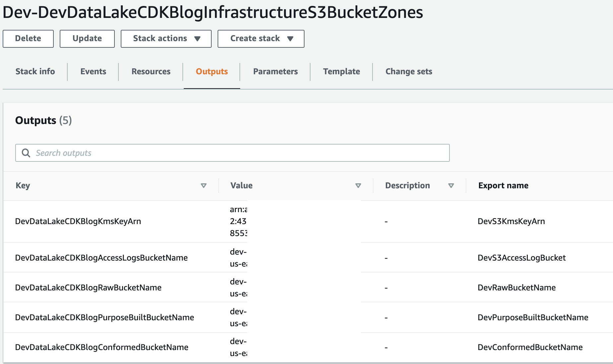The height and width of the screenshot is (364, 613).
Task: Select DevDataLakeCDKBlogConformedBucketName key
Action: [102, 347]
